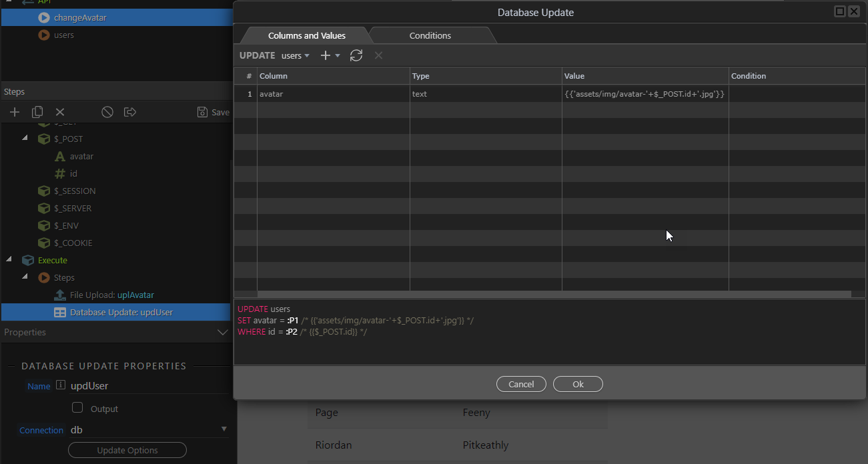
Task: Click the duplicate step icon
Action: coord(37,112)
